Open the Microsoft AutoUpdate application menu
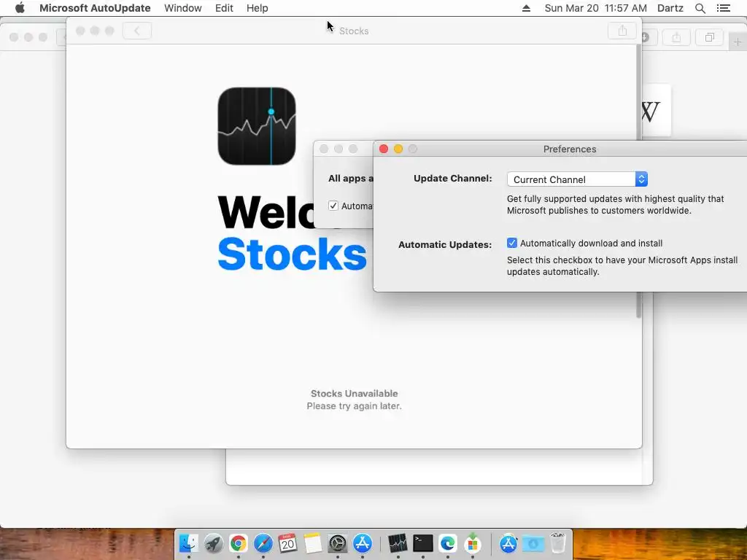The width and height of the screenshot is (747, 560). pyautogui.click(x=95, y=8)
